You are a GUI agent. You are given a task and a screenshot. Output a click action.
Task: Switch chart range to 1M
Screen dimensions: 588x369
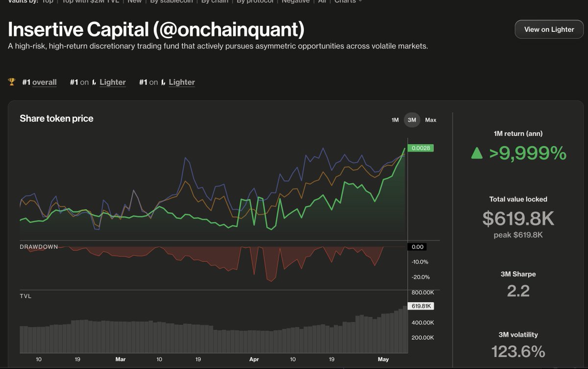[x=395, y=120]
